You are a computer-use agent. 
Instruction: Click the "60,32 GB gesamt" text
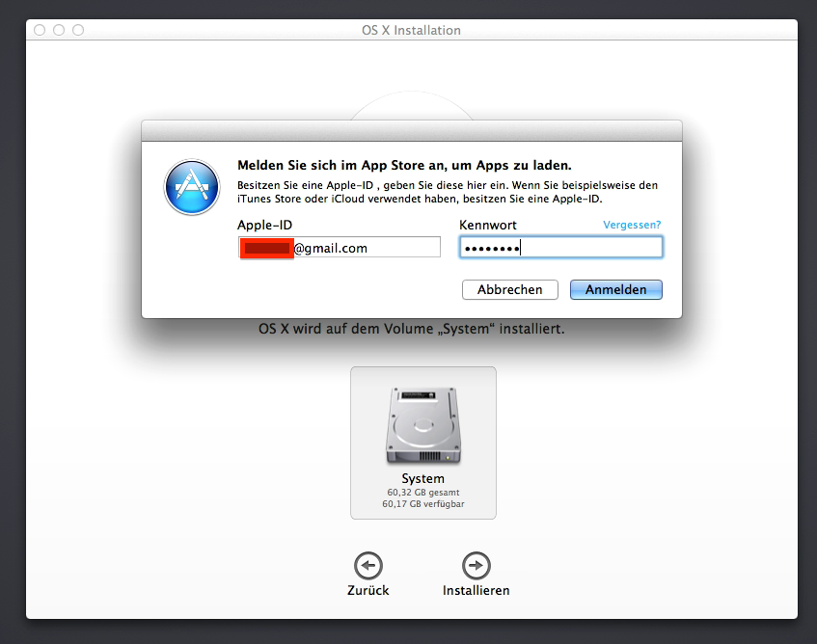tap(423, 493)
